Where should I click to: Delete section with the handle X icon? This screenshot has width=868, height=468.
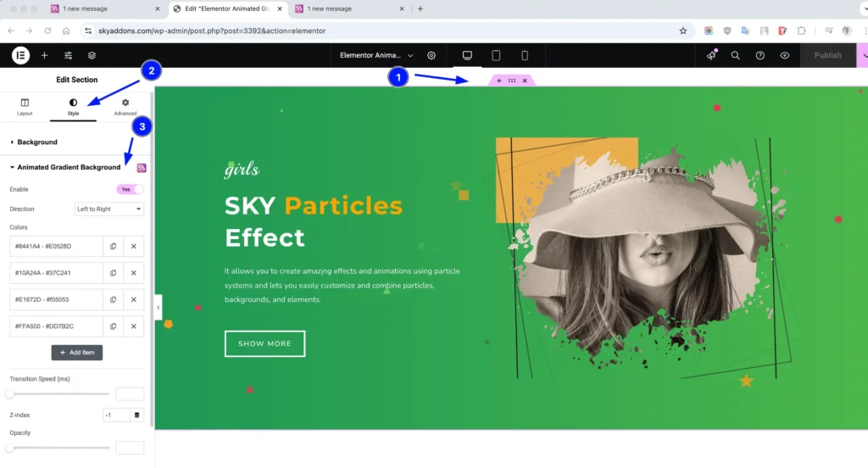tap(525, 81)
